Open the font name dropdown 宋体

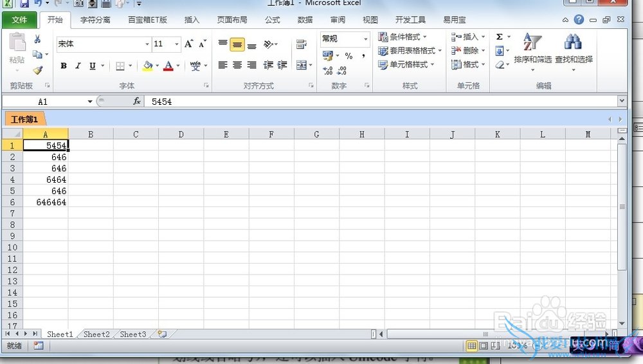pos(147,44)
